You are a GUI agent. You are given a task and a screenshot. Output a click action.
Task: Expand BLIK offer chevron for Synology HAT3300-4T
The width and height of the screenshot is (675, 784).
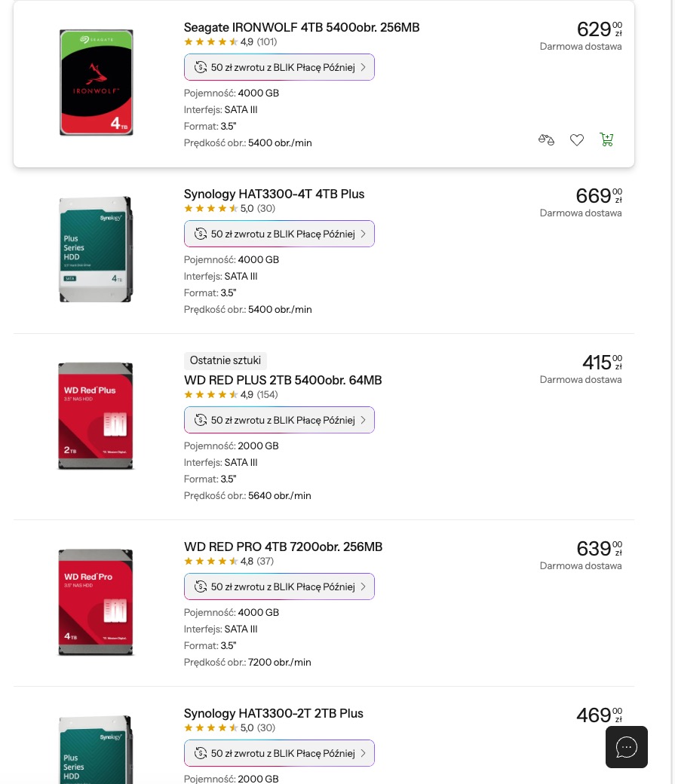click(363, 234)
